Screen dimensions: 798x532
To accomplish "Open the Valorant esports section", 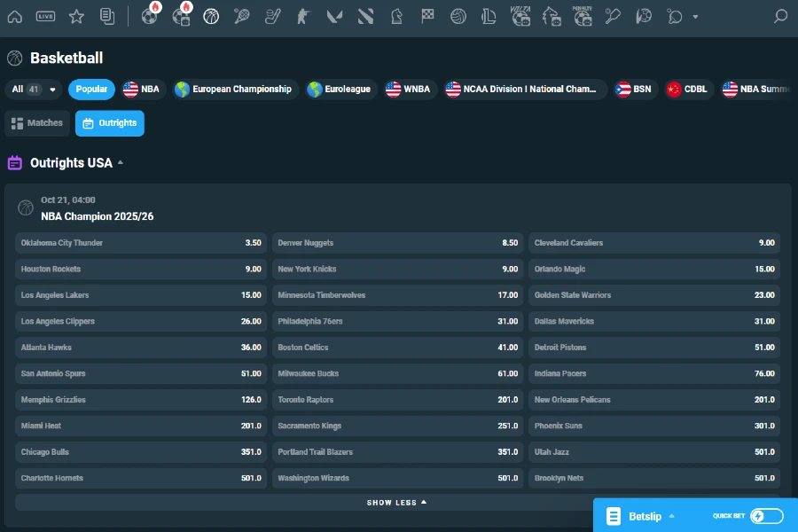I will coord(334,16).
